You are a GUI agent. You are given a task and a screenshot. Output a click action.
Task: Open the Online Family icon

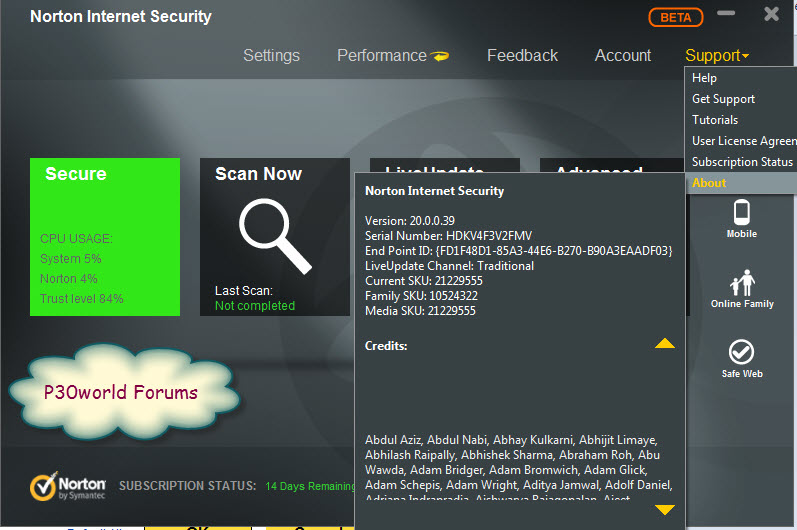[x=742, y=283]
